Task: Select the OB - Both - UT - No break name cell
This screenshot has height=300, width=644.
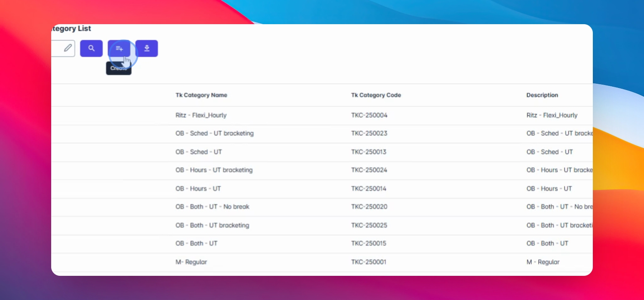Action: (x=213, y=207)
